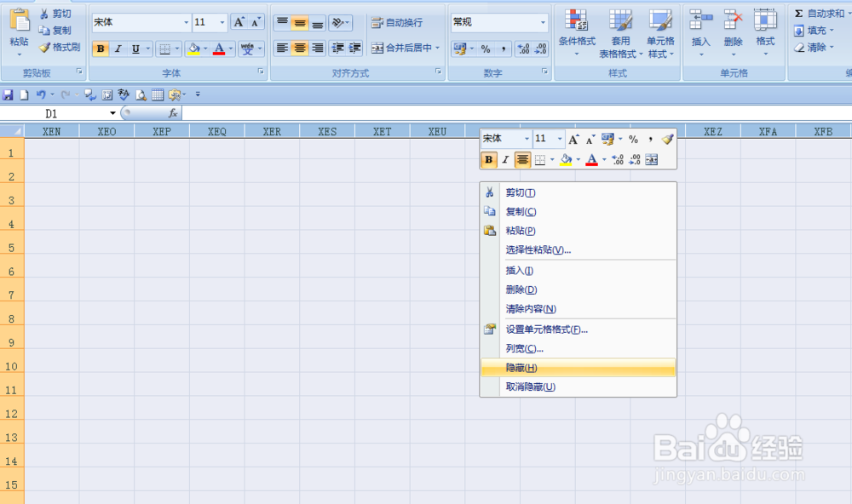This screenshot has width=852, height=504.
Task: Choose Unhide (取消隐藏) from the context menu
Action: tap(579, 387)
